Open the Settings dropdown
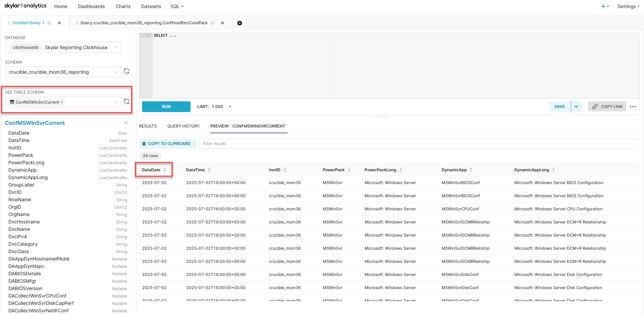Image resolution: width=644 pixels, height=315 pixels. click(x=628, y=6)
